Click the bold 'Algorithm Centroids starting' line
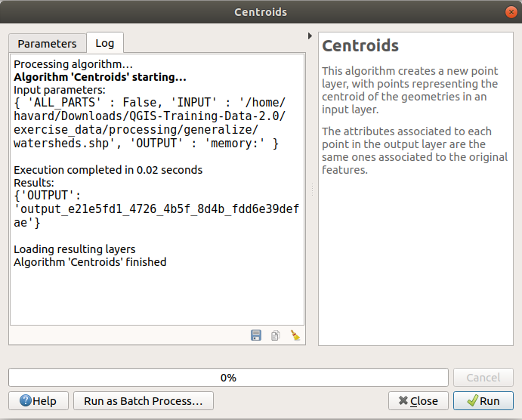This screenshot has width=522, height=420. 100,77
